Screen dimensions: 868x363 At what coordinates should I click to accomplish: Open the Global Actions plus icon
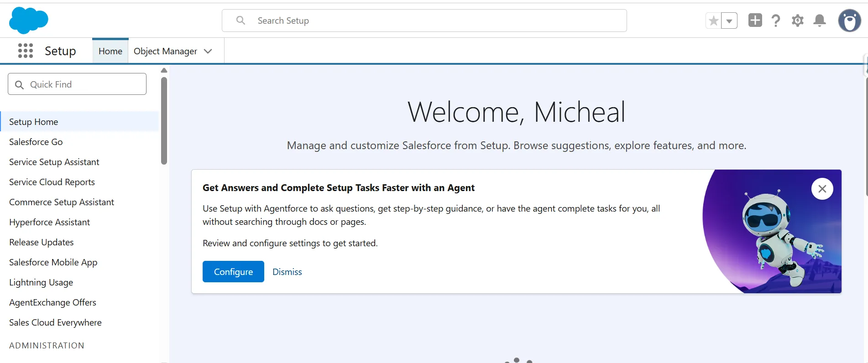[755, 20]
